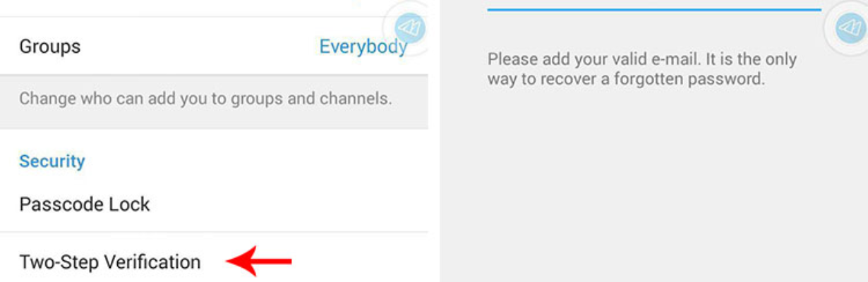Open the Passcode Lock setting
The image size is (868, 282).
pos(214,204)
